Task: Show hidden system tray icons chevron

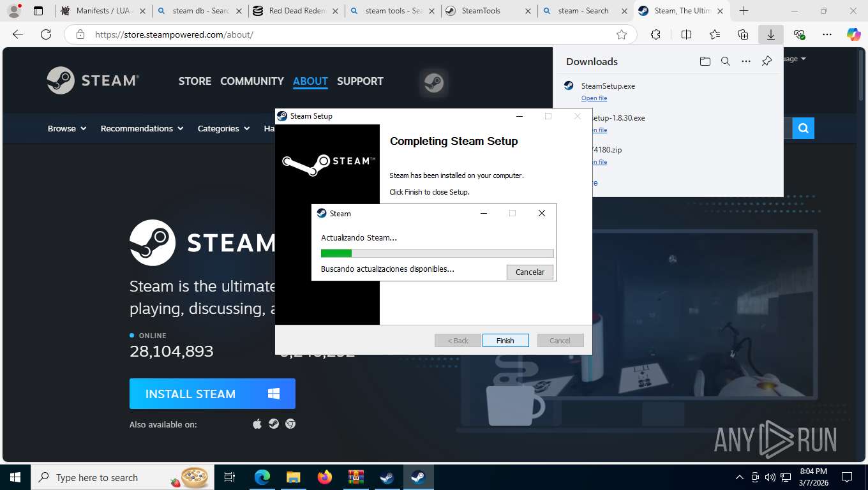Action: [740, 477]
